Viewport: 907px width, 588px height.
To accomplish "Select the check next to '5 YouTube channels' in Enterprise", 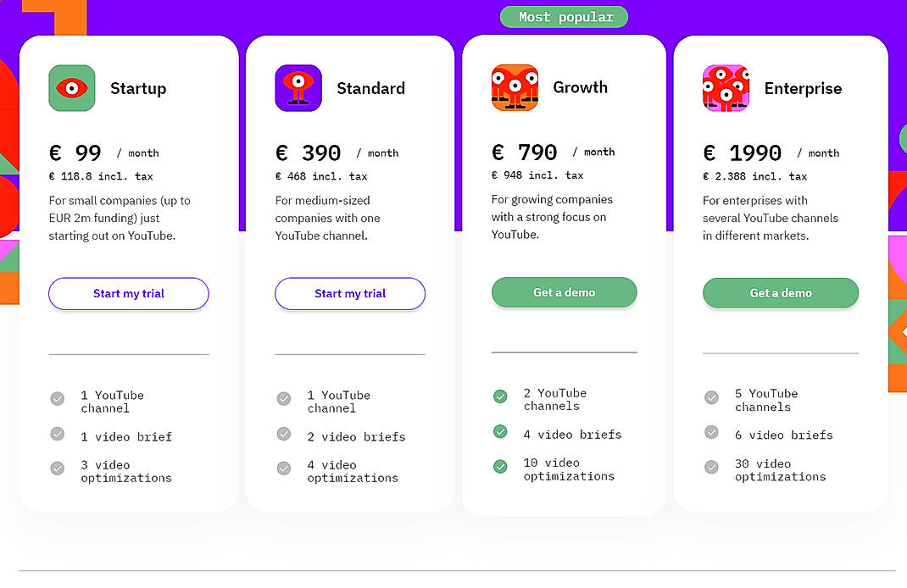I will tap(710, 396).
